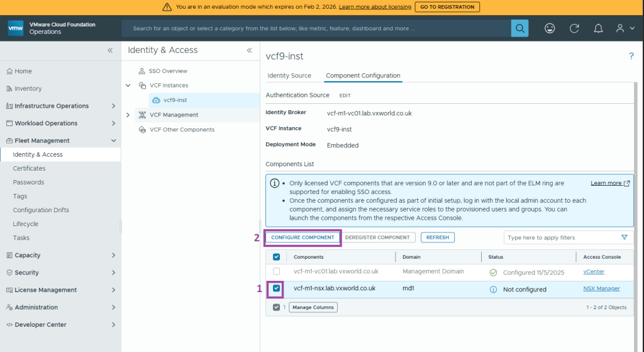Image resolution: width=644 pixels, height=352 pixels.
Task: Open the smiley feedback icon
Action: tap(550, 28)
